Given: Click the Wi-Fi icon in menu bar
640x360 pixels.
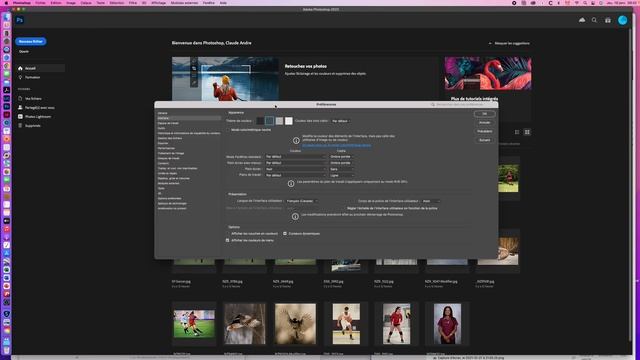Looking at the screenshot, I should 577,3.
